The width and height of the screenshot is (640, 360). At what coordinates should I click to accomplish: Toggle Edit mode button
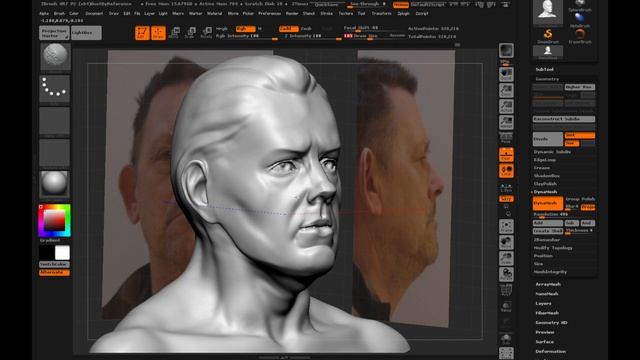[142, 33]
